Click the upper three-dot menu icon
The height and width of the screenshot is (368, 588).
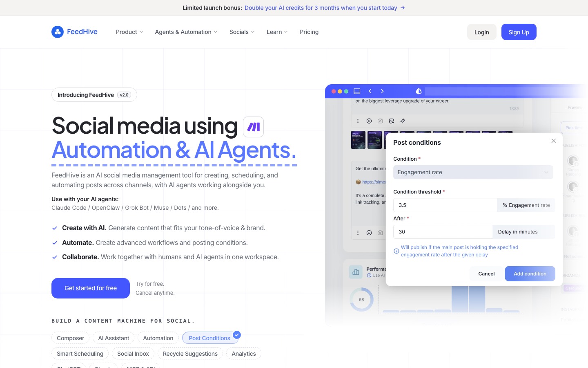tap(358, 121)
